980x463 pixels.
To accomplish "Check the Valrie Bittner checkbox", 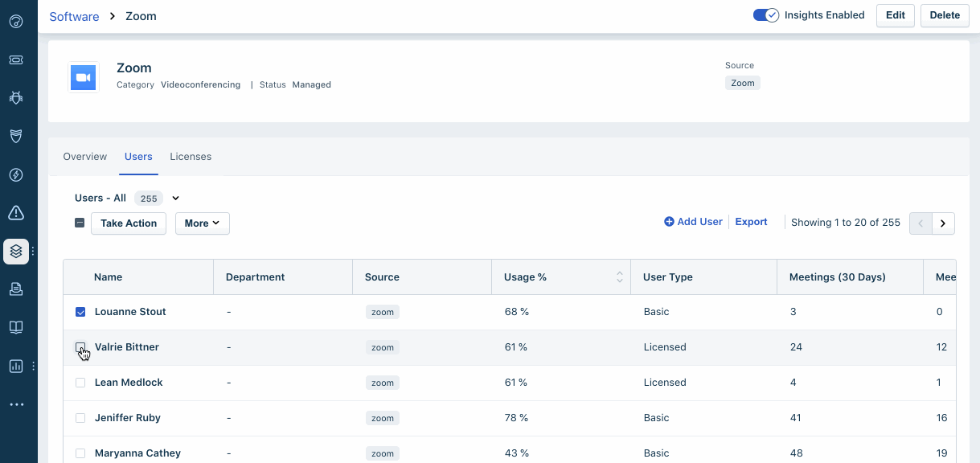I will tap(80, 347).
